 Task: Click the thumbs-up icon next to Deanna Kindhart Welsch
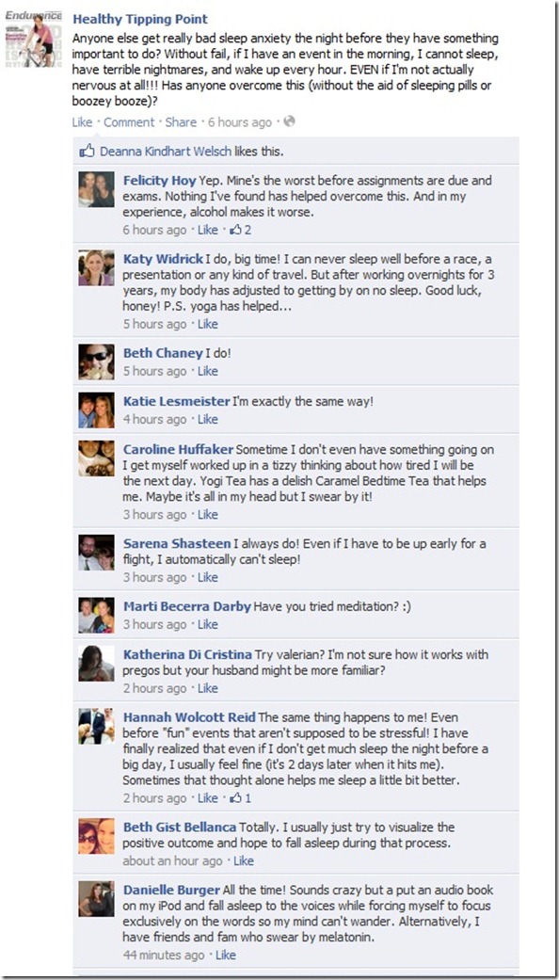(x=87, y=151)
